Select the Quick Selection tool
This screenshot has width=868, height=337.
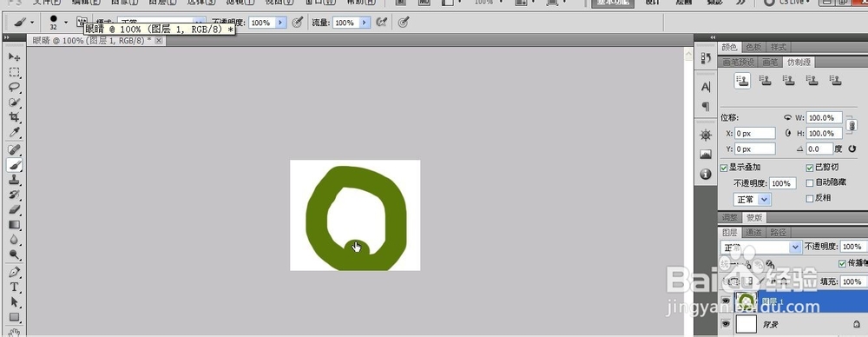[x=15, y=102]
